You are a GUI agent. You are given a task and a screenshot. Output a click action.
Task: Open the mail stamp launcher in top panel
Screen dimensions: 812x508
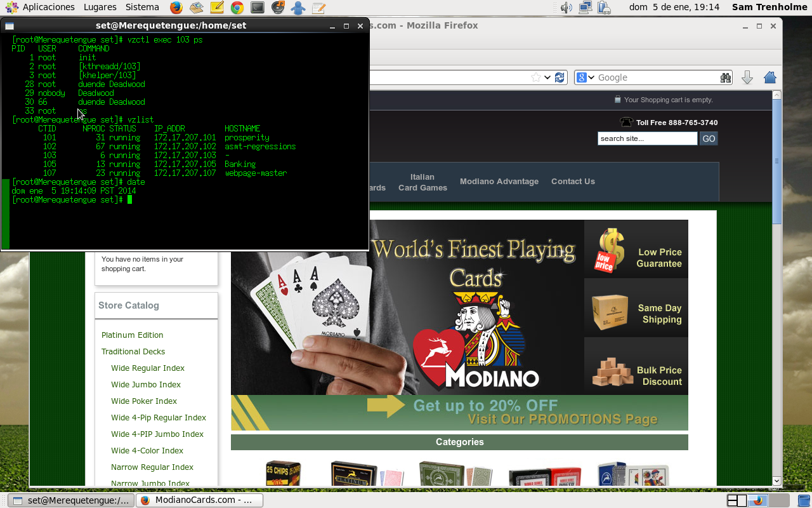(197, 8)
